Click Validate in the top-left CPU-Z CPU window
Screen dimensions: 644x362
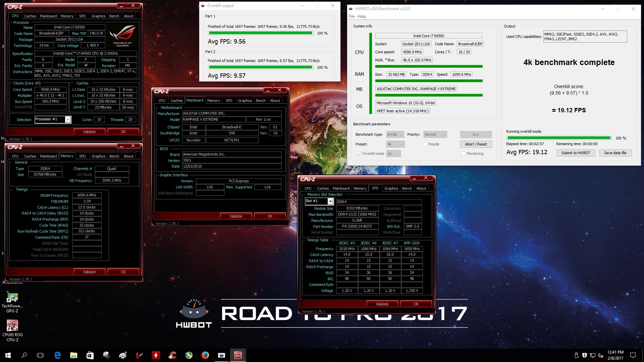pos(89,132)
